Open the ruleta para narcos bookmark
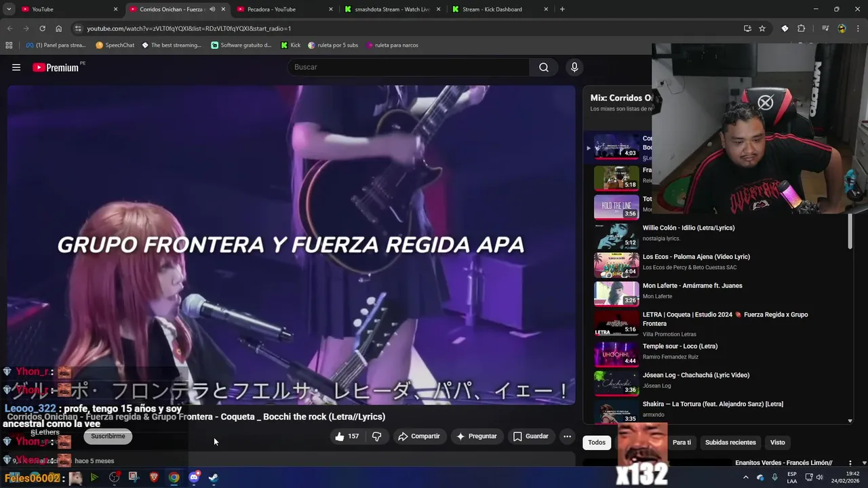 tap(392, 45)
